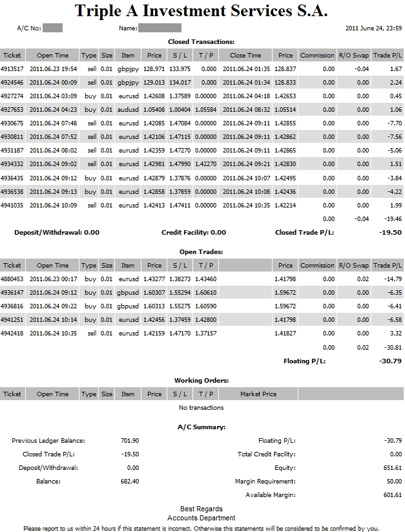Click open trade ticket 4880453

click(x=12, y=279)
